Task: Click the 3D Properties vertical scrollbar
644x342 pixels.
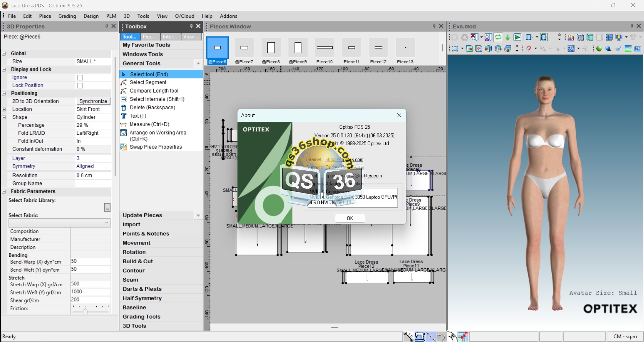Action: click(x=115, y=116)
